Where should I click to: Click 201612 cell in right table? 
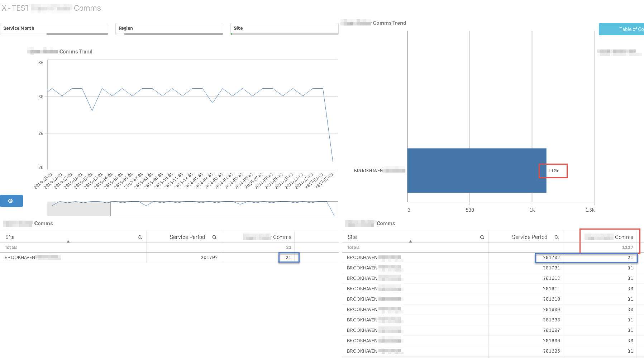[x=552, y=278]
